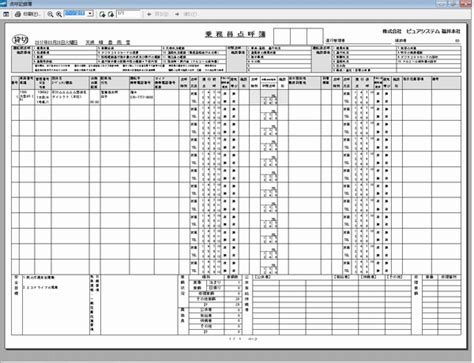Zoom in with the plus magnifier

[x=59, y=14]
